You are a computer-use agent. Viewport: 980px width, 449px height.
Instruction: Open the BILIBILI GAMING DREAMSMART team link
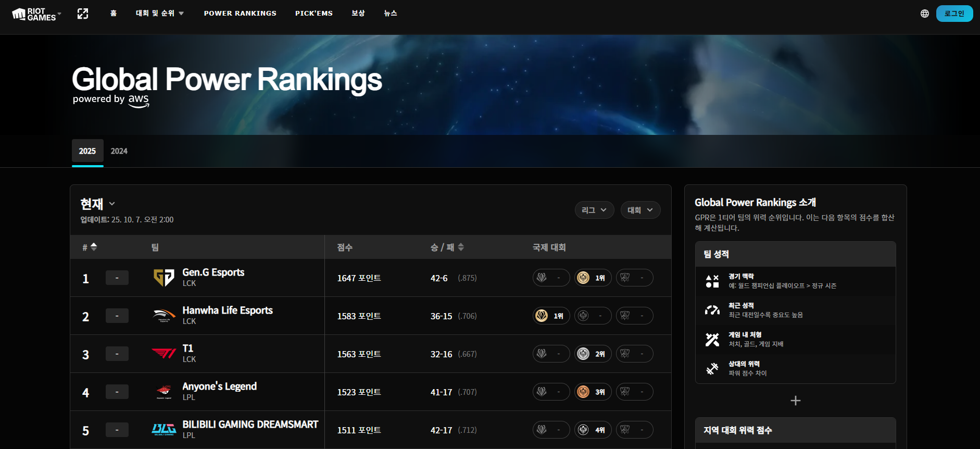click(x=250, y=425)
